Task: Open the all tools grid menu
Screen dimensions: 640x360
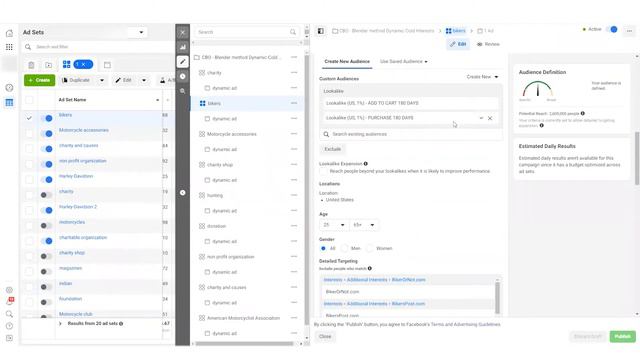Action: (9, 47)
